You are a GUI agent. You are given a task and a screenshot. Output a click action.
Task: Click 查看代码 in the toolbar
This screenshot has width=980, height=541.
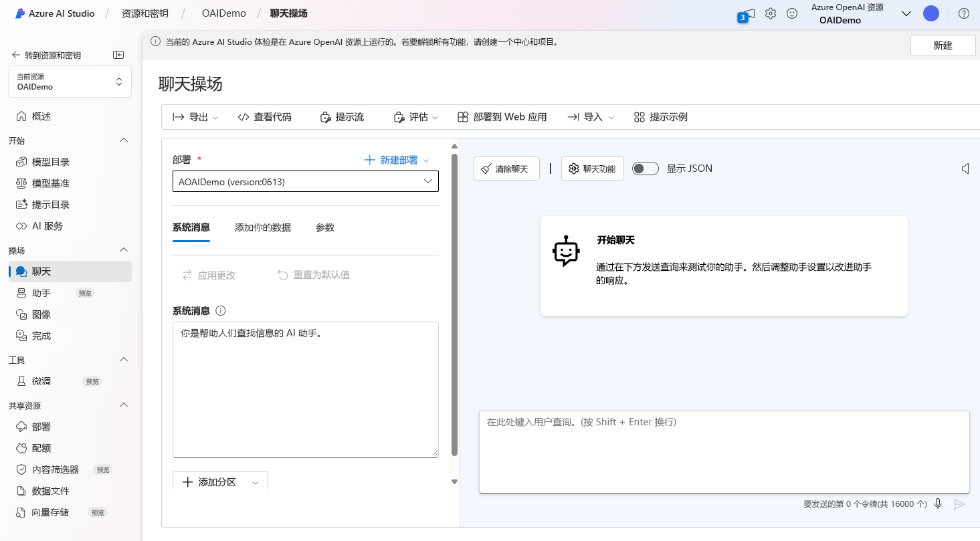coord(265,117)
